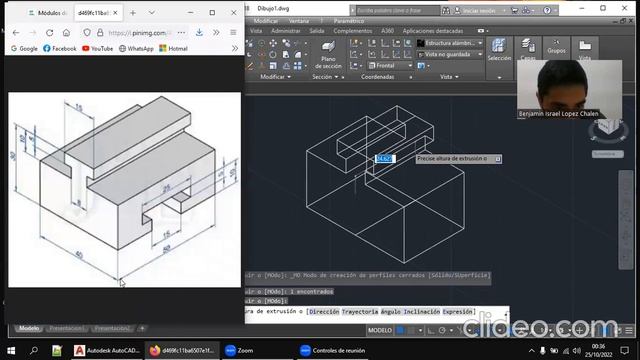Open Firefox downloads arrow icon

[x=199, y=33]
